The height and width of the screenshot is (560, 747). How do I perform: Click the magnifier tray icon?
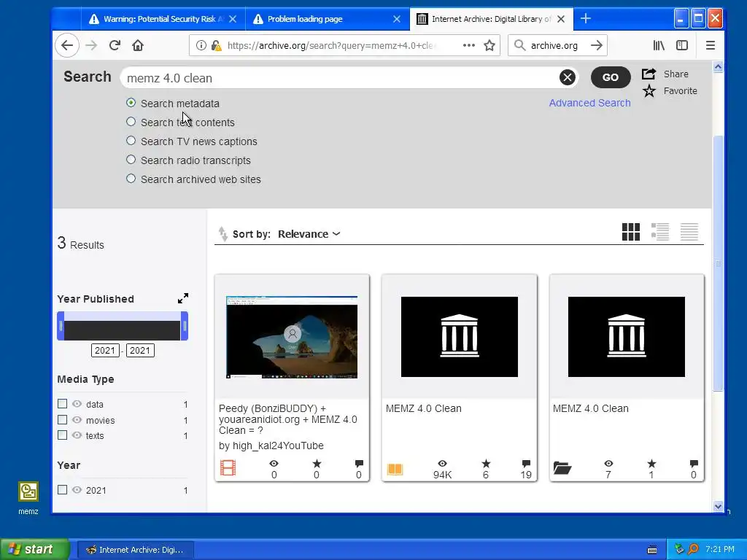click(694, 549)
